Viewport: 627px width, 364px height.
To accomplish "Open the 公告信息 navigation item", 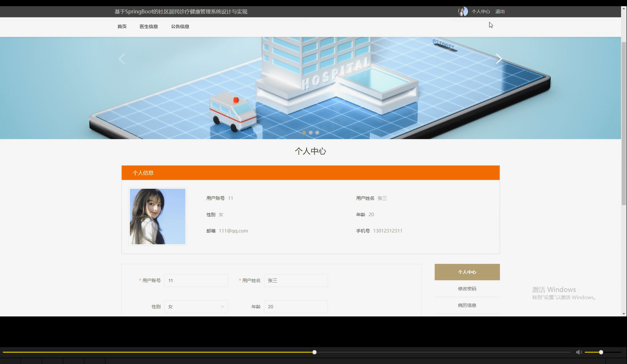I will (x=180, y=26).
